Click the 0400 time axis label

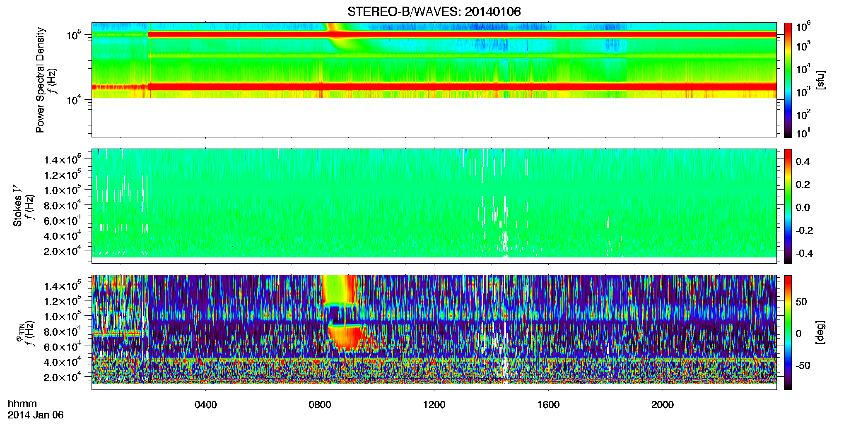[x=206, y=405]
